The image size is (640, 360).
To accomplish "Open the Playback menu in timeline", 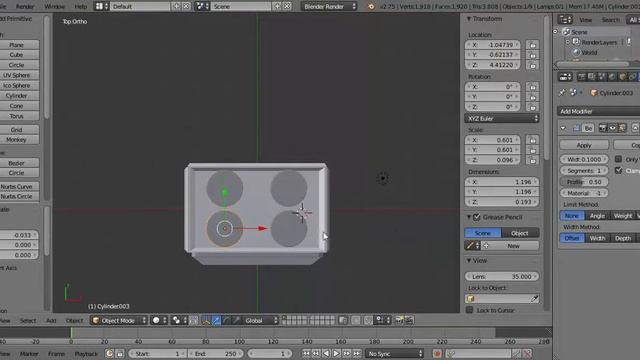I will coord(86,353).
